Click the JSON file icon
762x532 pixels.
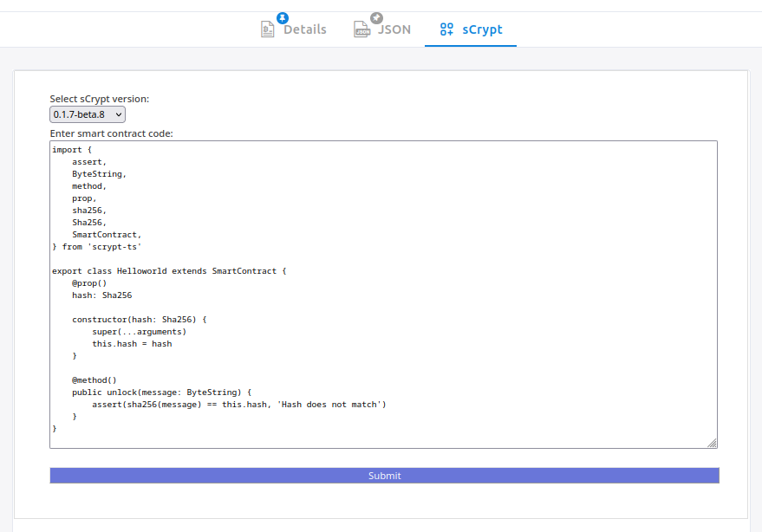coord(361,29)
